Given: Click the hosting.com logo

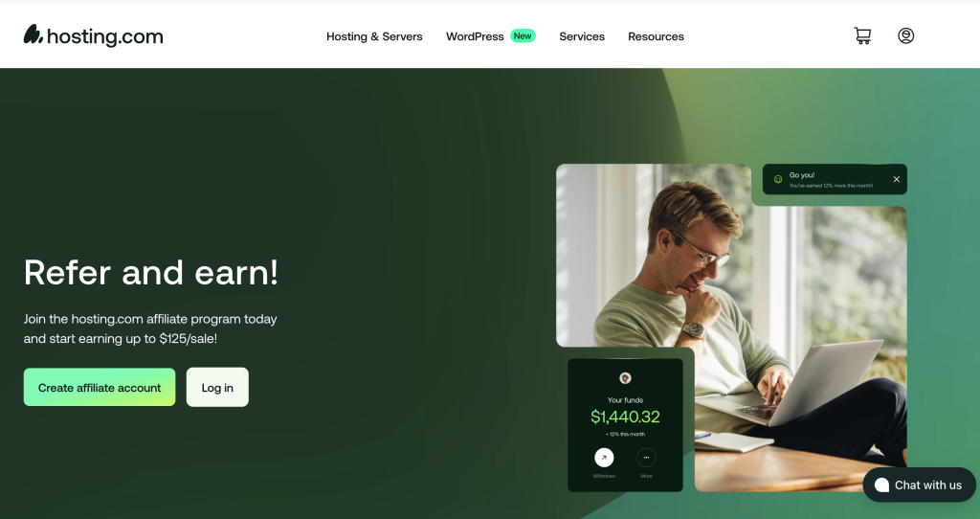Looking at the screenshot, I should 93,35.
